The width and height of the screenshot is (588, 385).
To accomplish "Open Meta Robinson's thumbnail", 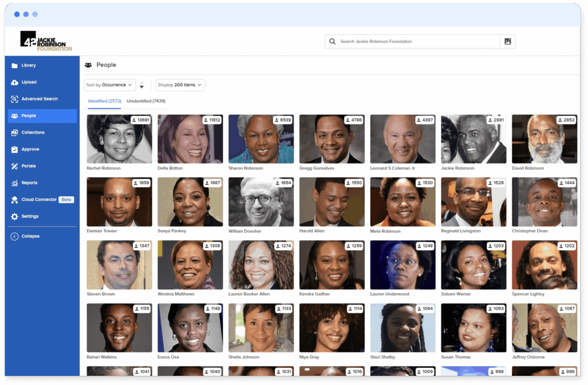I will (403, 202).
